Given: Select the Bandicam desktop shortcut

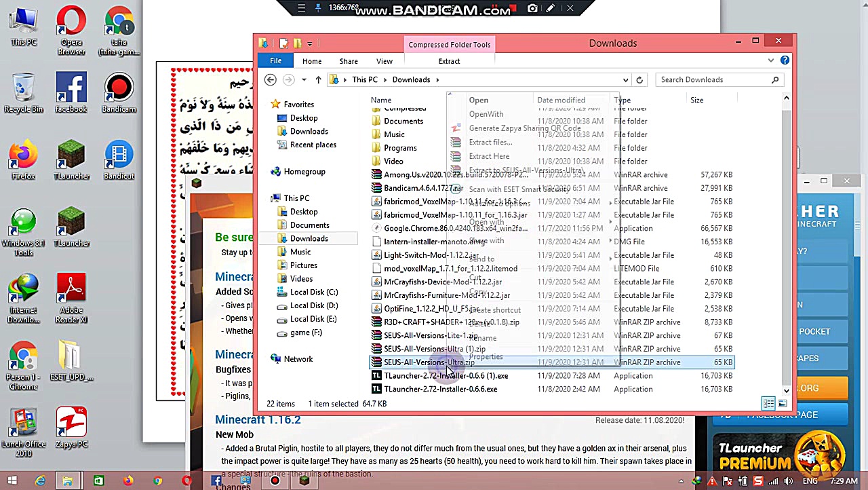Looking at the screenshot, I should click(x=119, y=94).
